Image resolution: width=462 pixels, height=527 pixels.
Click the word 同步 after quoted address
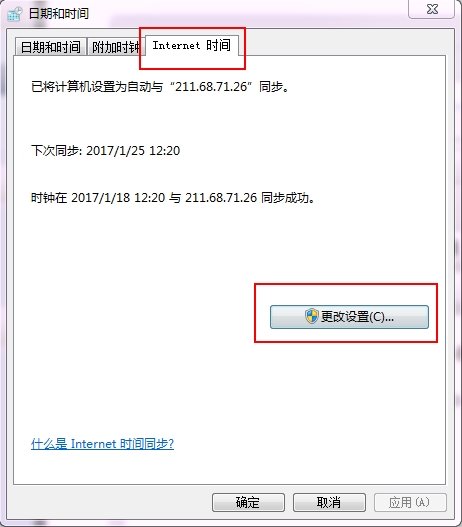[271, 87]
